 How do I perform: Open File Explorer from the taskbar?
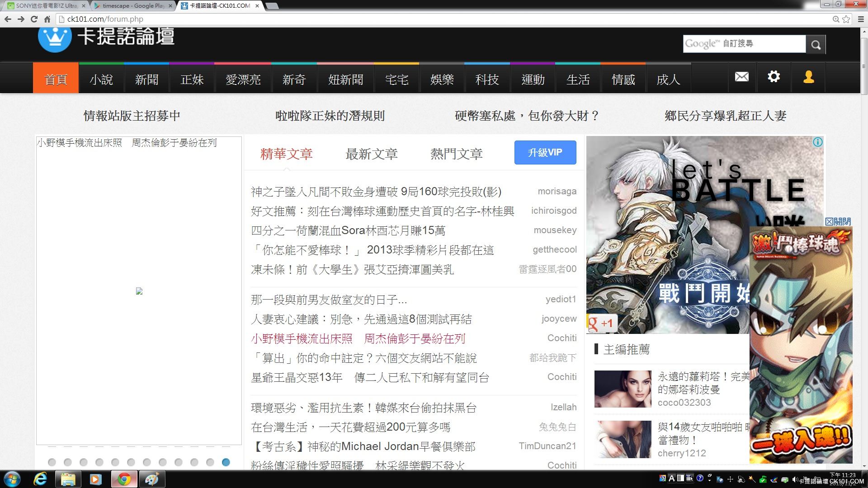pos(68,479)
